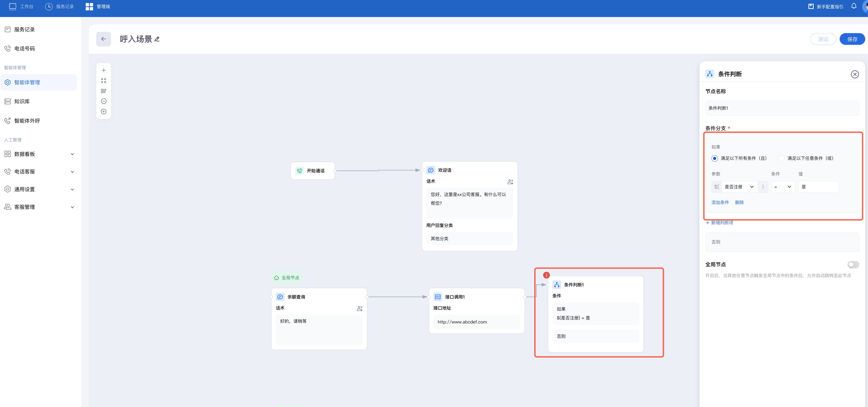Open 知识库 in sidebar
The image size is (868, 407).
click(22, 101)
